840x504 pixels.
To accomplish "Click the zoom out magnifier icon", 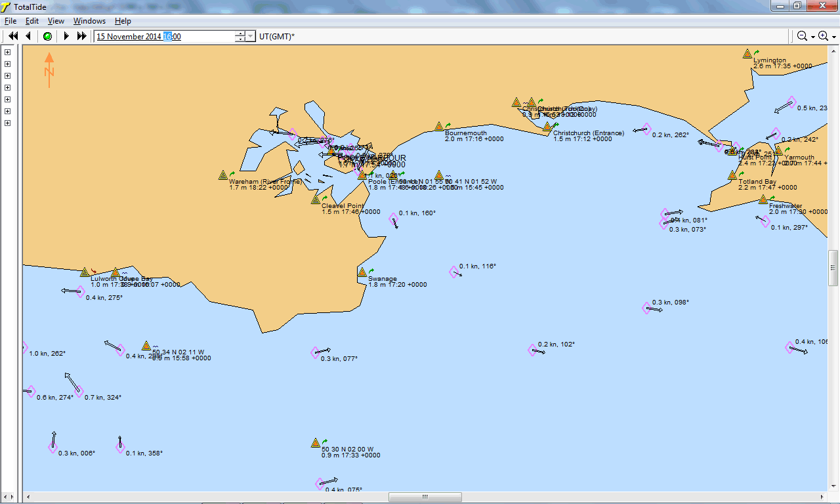I will pos(802,36).
